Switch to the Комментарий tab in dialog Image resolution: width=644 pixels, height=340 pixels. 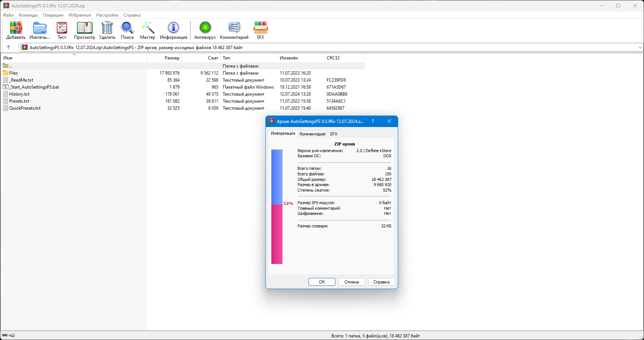point(312,134)
